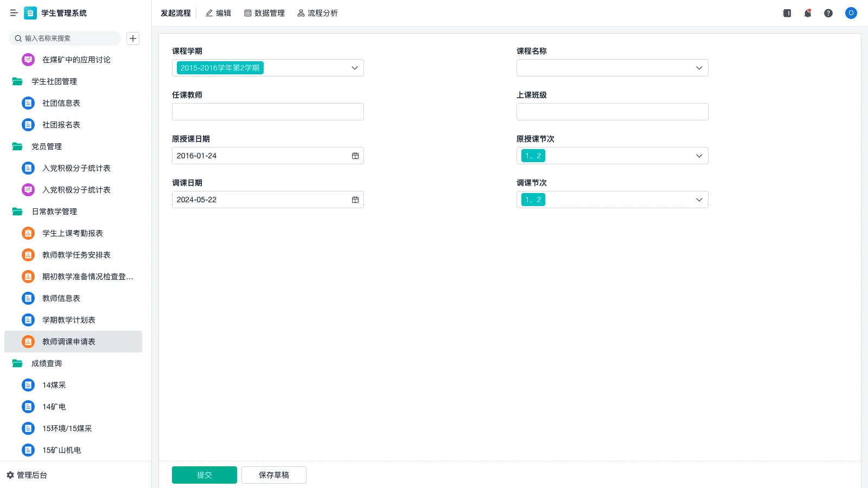Open the user avatar in top right

[x=851, y=13]
